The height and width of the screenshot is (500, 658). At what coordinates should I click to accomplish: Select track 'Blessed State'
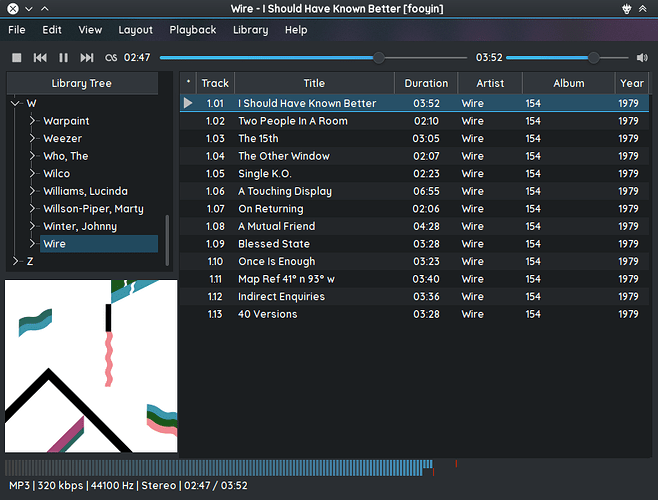click(x=415, y=244)
